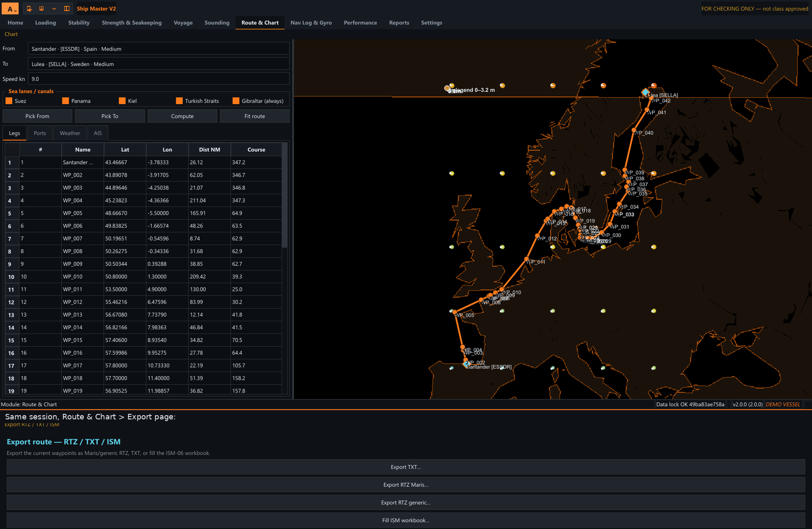
Task: Open the orange A application menu
Action: pyautogui.click(x=11, y=9)
